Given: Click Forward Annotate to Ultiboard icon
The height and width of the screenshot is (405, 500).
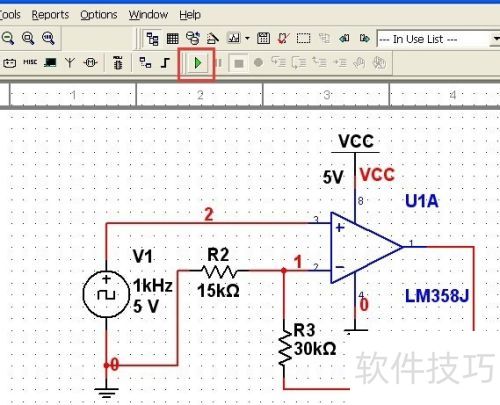Looking at the screenshot, I should click(x=365, y=38).
